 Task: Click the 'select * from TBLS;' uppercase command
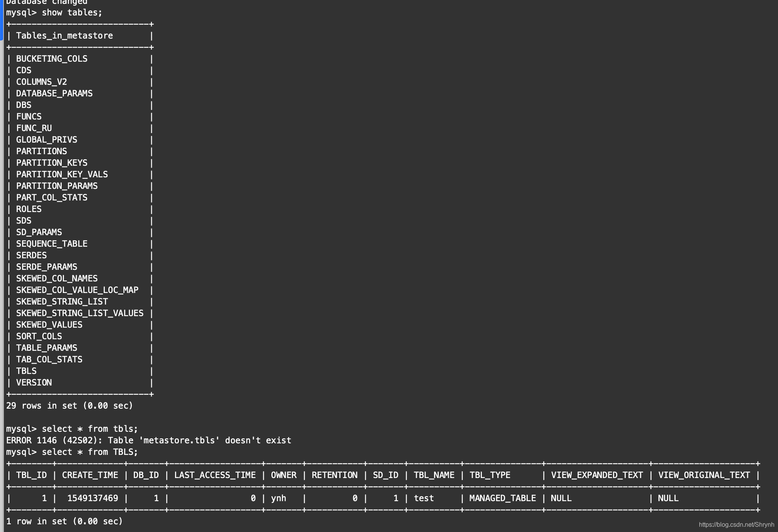click(90, 452)
